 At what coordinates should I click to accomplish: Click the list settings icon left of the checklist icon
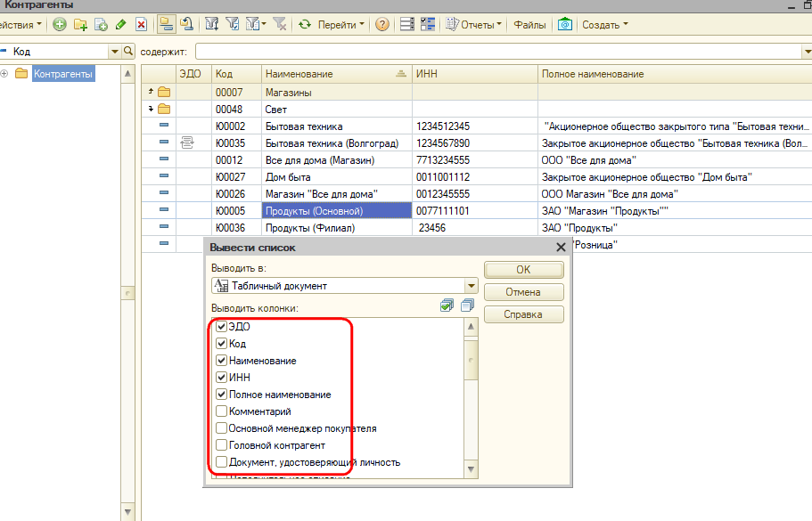407,24
